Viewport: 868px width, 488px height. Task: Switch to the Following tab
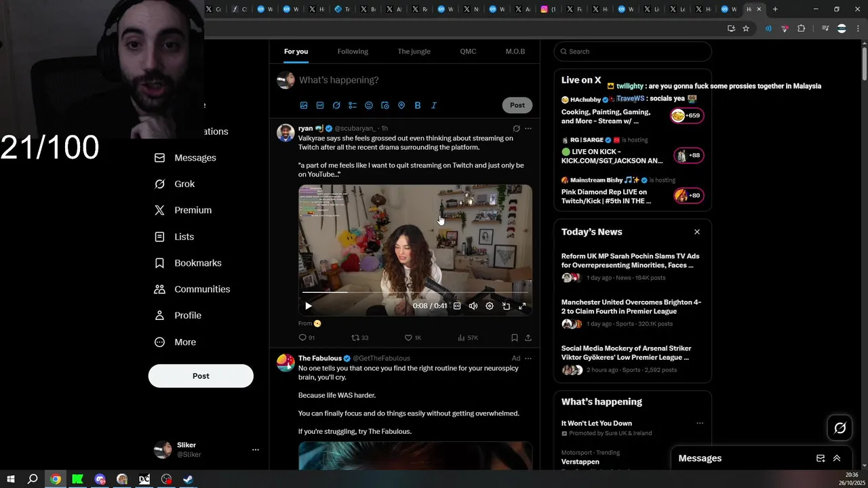[353, 52]
